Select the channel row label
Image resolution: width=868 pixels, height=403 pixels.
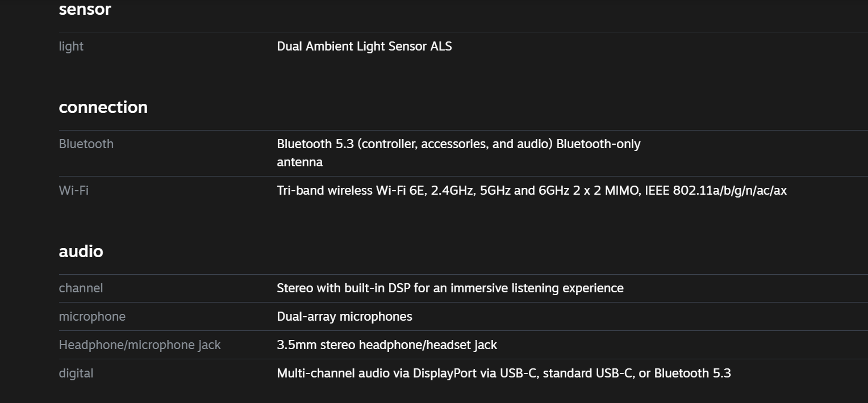pyautogui.click(x=81, y=288)
